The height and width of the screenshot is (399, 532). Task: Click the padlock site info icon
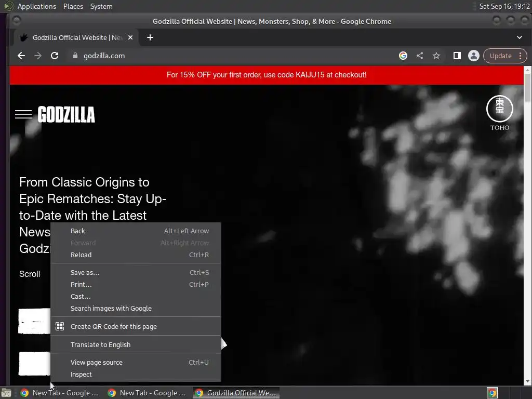click(75, 56)
